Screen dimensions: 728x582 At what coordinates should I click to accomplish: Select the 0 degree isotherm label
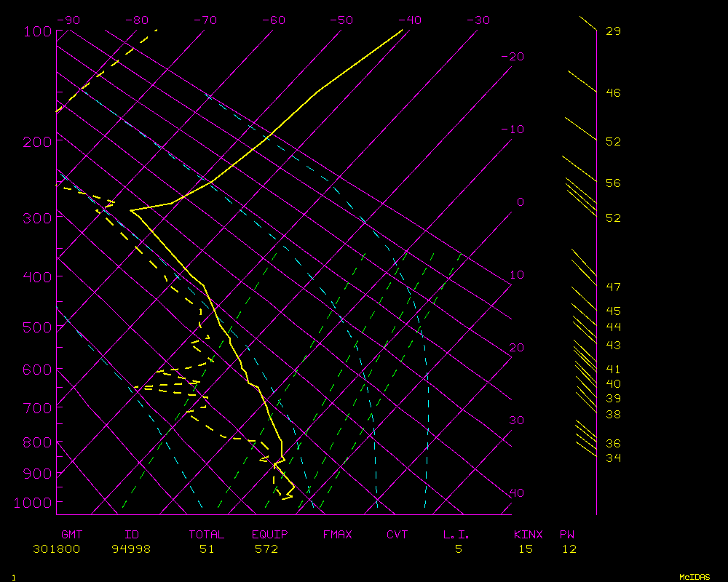pyautogui.click(x=520, y=202)
